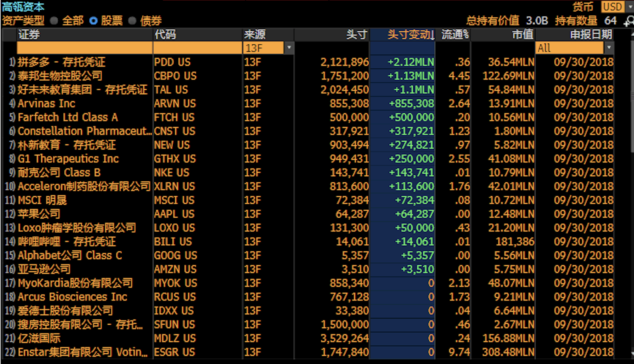Click the GOOG US ticker code
The image size is (634, 364).
coord(176,255)
